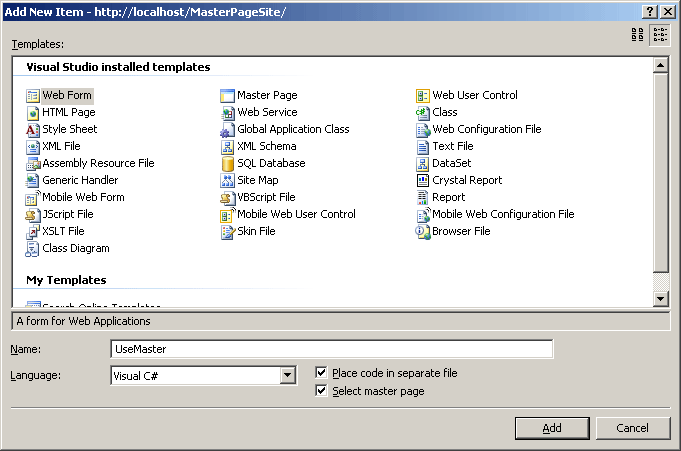The height and width of the screenshot is (451, 681).
Task: Pick the Web Configuration File icon
Action: [x=423, y=129]
